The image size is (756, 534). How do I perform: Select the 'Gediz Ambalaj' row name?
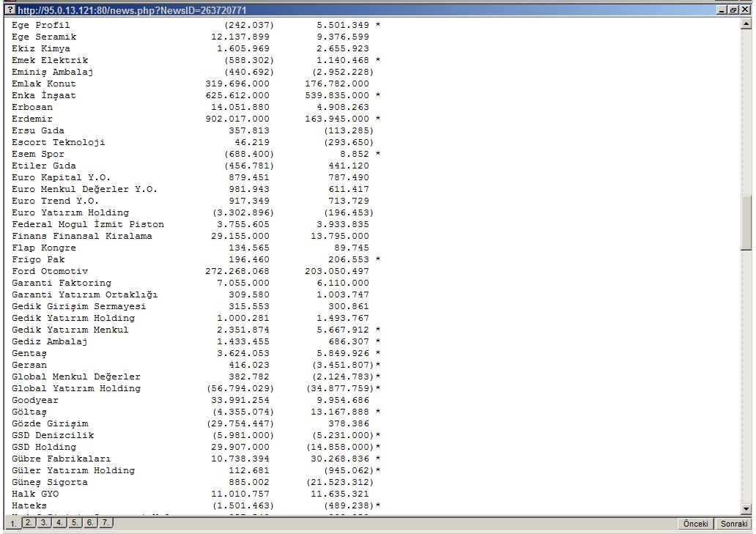point(50,341)
